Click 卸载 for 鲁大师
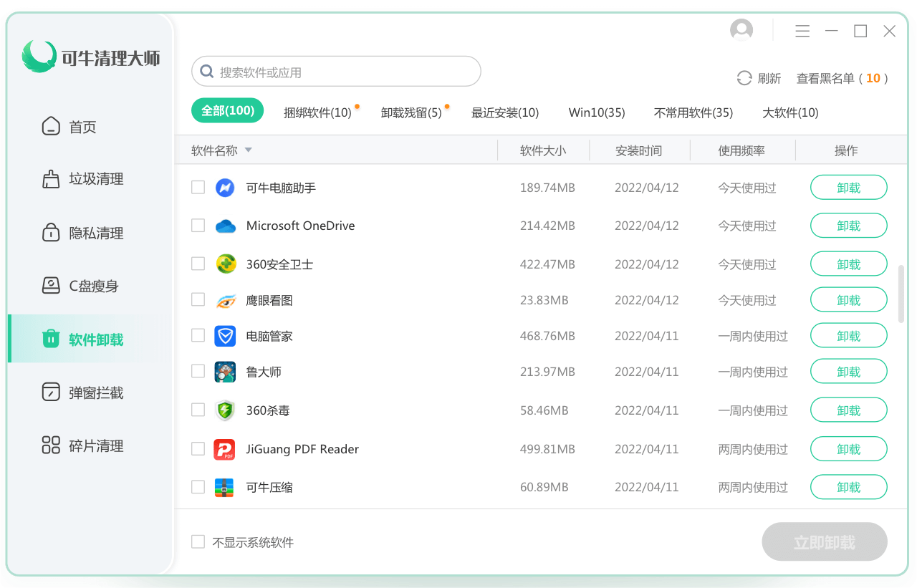This screenshot has width=917, height=588. [x=849, y=372]
